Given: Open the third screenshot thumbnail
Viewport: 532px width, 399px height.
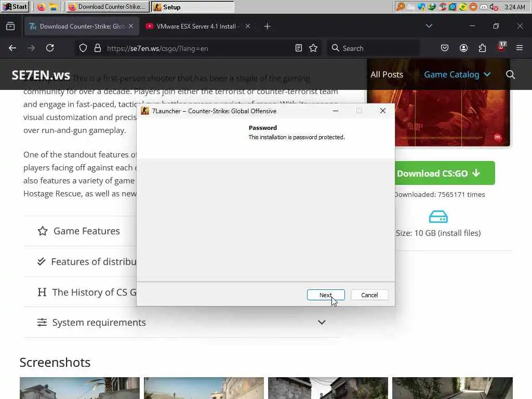Looking at the screenshot, I should 328,388.
